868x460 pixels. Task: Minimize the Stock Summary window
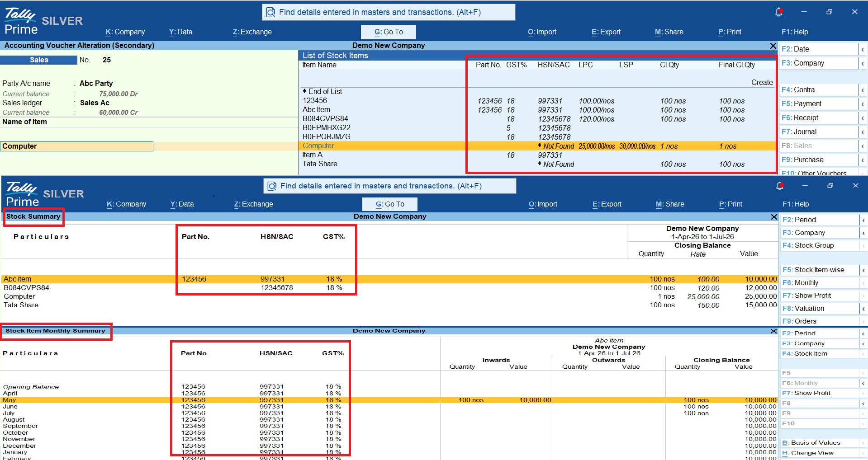tap(805, 186)
